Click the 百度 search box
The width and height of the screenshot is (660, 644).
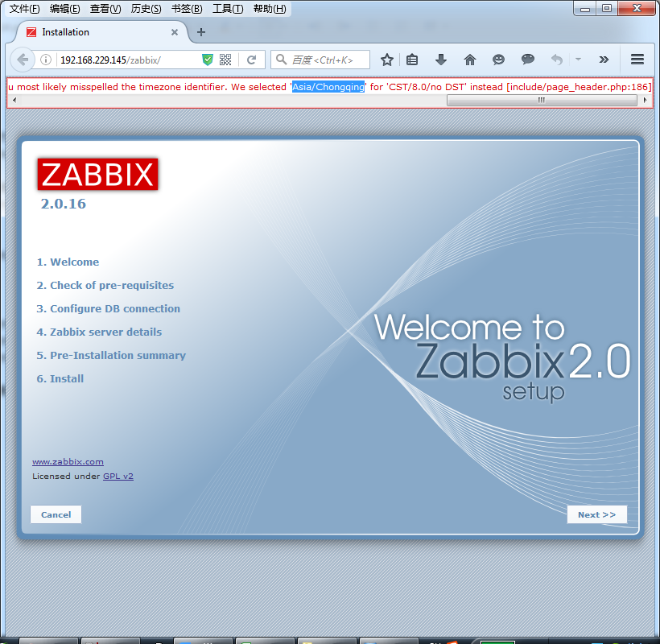tap(322, 60)
